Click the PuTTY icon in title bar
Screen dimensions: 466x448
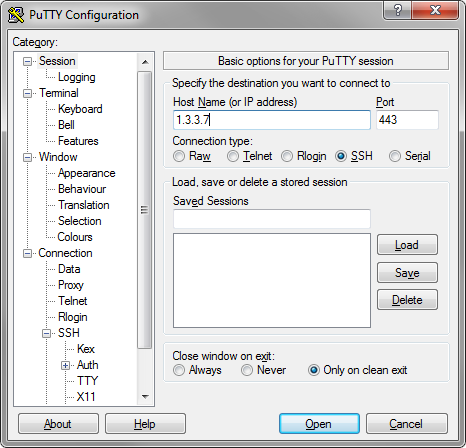click(16, 15)
